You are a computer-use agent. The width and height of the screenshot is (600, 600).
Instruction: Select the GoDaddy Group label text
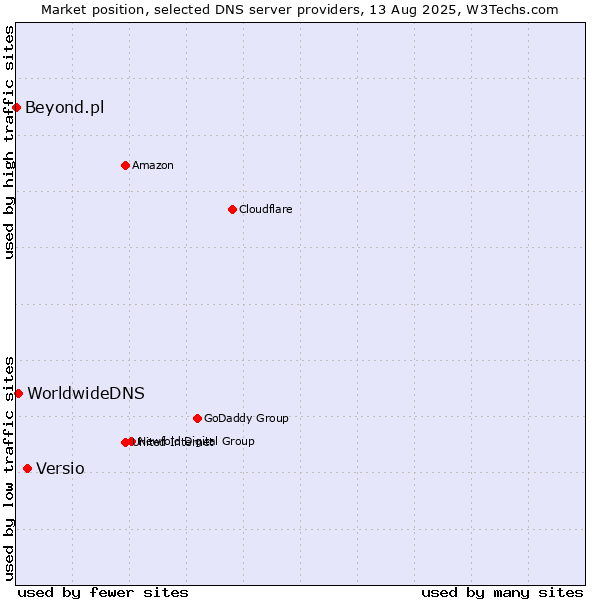pos(246,418)
